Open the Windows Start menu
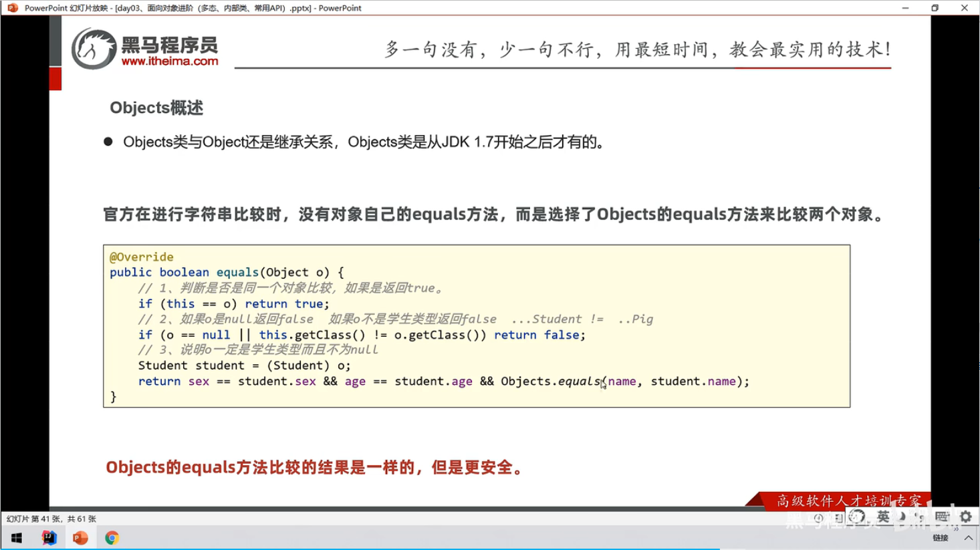Viewport: 980px width, 550px height. (x=16, y=537)
